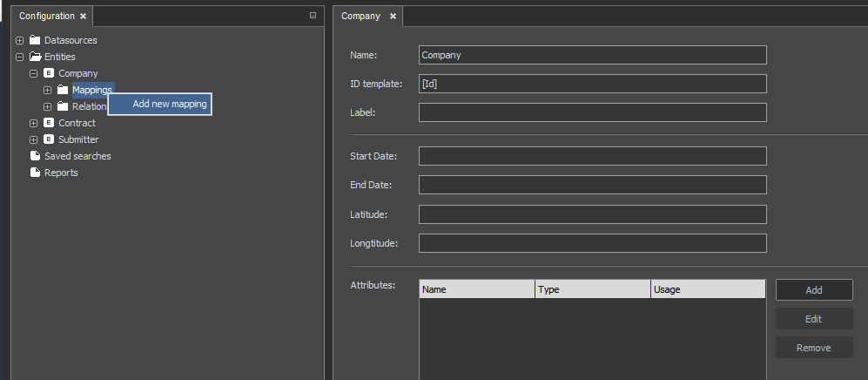
Task: Sort attributes by Type column header
Action: 592,289
